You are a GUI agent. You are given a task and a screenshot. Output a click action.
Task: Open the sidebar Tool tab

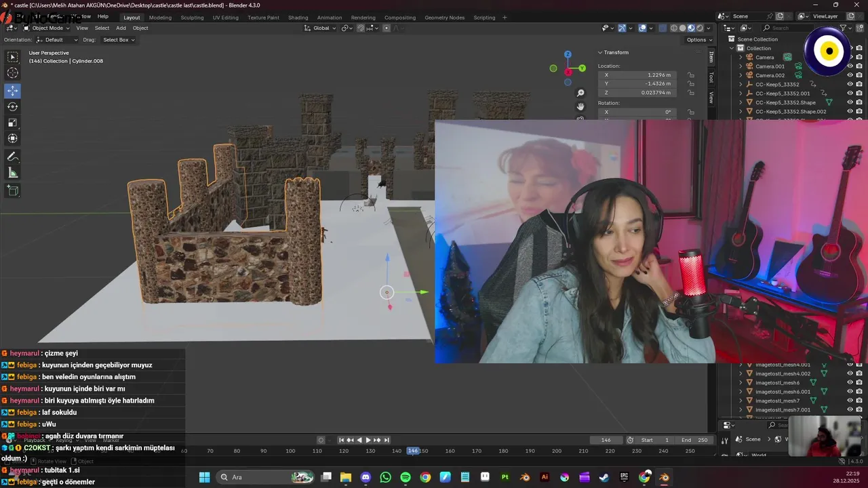[711, 77]
